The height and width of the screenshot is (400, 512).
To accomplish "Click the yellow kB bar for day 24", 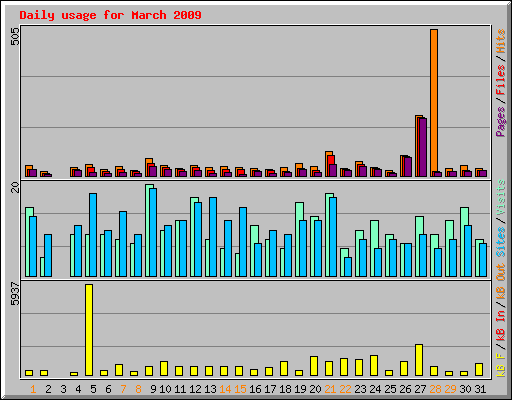I will point(374,365).
